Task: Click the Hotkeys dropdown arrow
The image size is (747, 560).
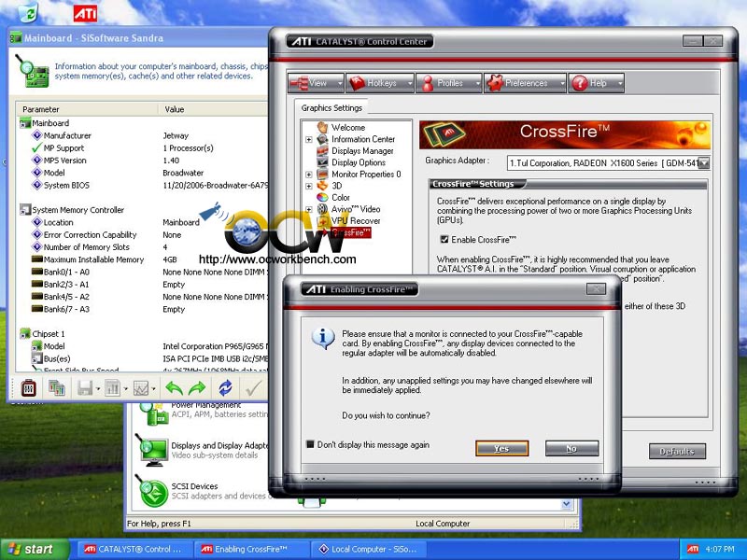Action: coord(410,83)
